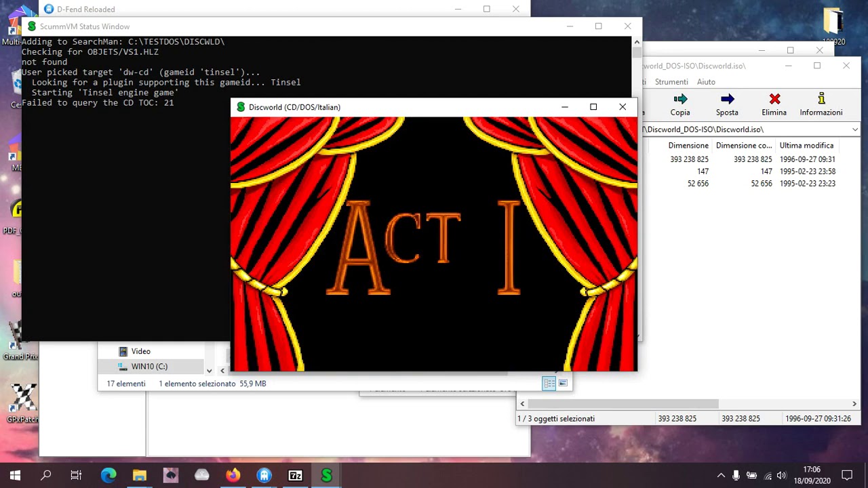This screenshot has height=488, width=868.
Task: Open File Explorer from taskbar
Action: point(140,475)
